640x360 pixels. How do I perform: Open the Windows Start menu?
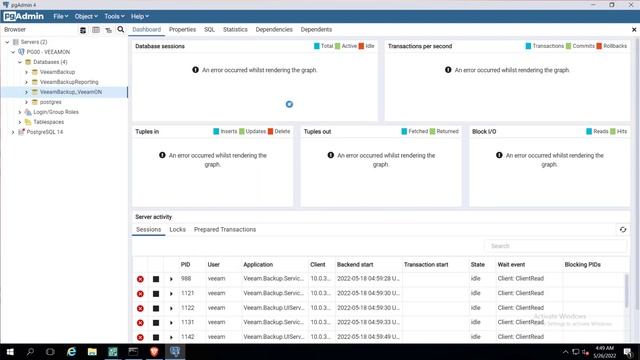pyautogui.click(x=10, y=351)
